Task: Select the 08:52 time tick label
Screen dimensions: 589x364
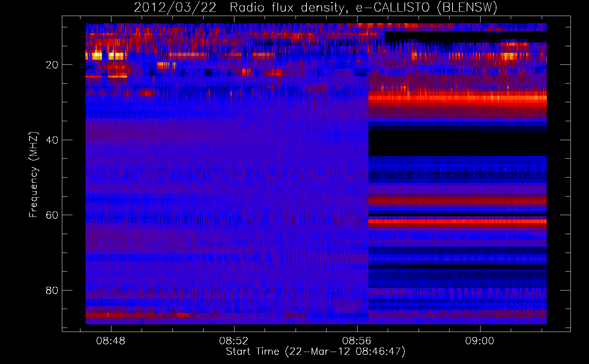Action: click(234, 341)
